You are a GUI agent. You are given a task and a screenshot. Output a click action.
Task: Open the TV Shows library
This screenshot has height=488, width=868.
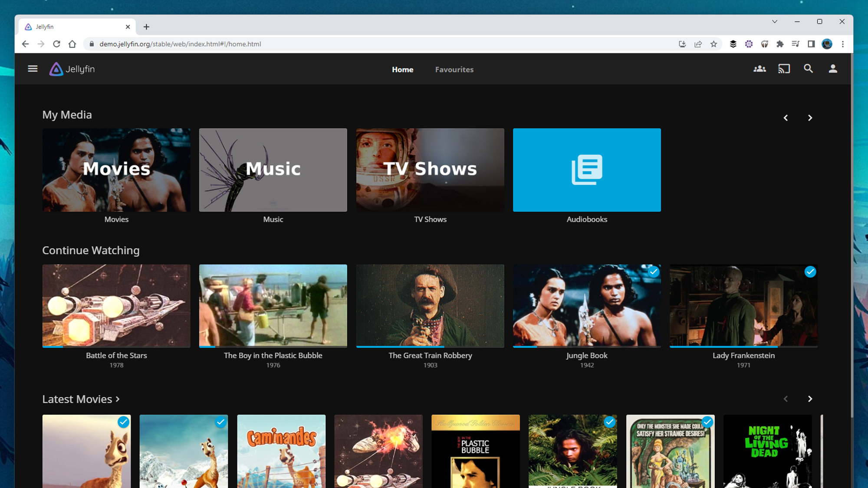(x=430, y=170)
